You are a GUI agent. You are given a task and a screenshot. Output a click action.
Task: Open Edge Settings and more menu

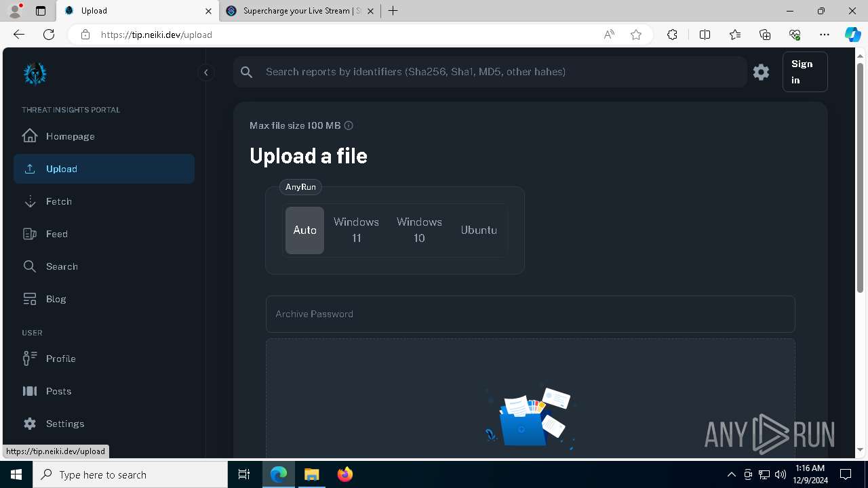[825, 35]
